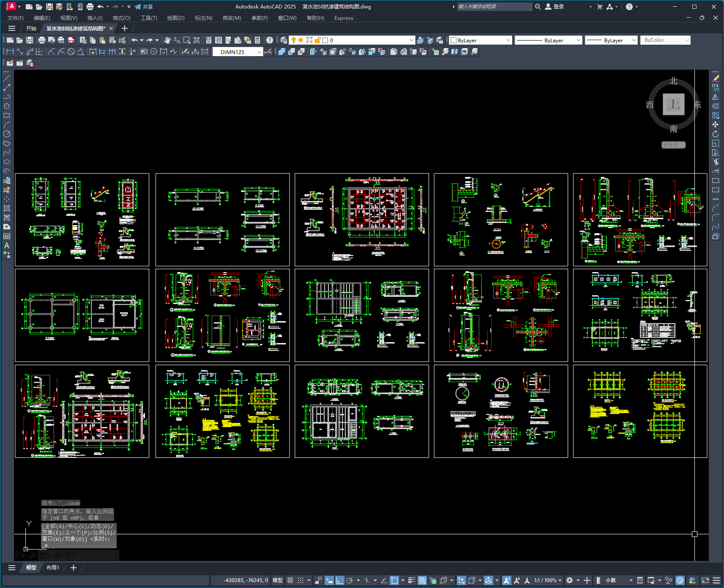Select the Erase tool in modify toolbar

[716, 78]
